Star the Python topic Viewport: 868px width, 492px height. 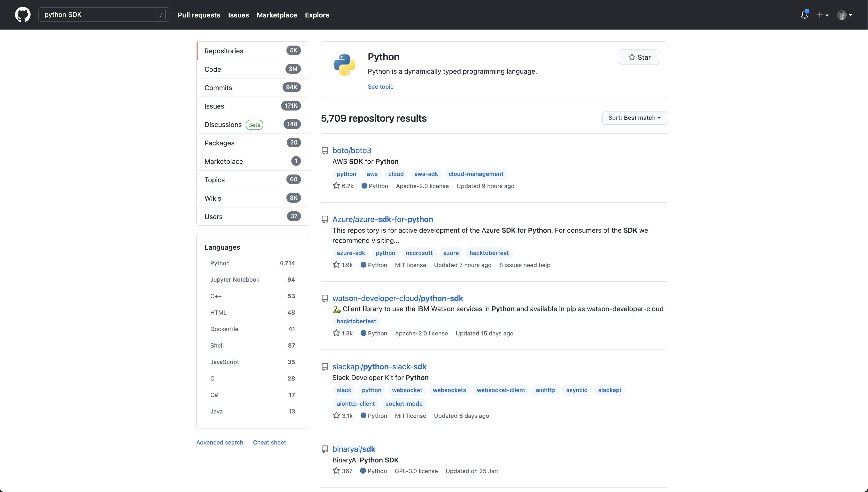pos(639,57)
